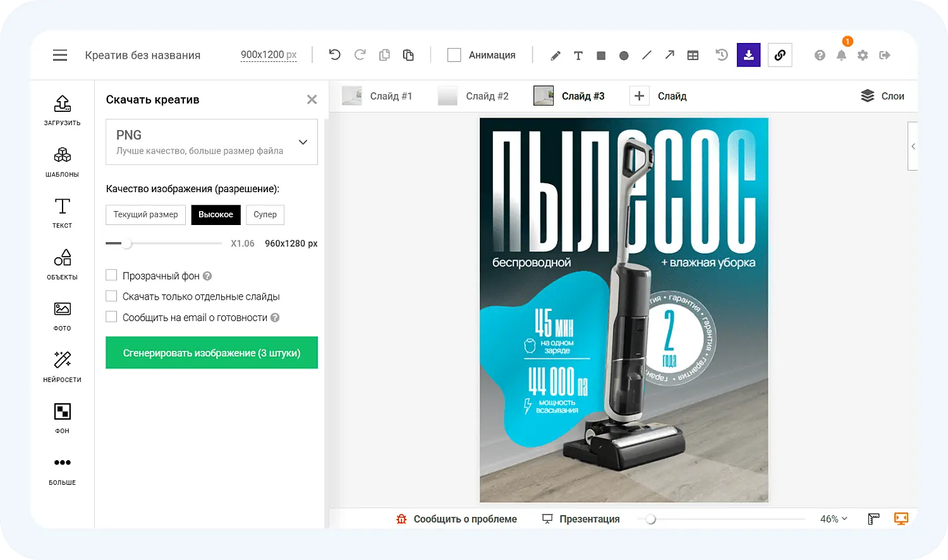948x560 pixels.
Task: Insert a circle shape
Action: tap(623, 55)
